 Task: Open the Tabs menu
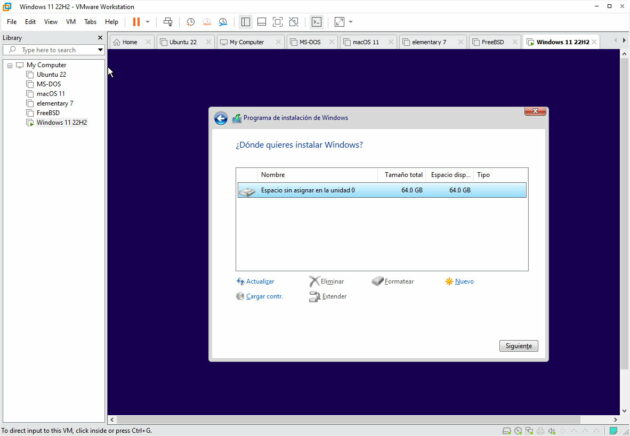point(90,22)
